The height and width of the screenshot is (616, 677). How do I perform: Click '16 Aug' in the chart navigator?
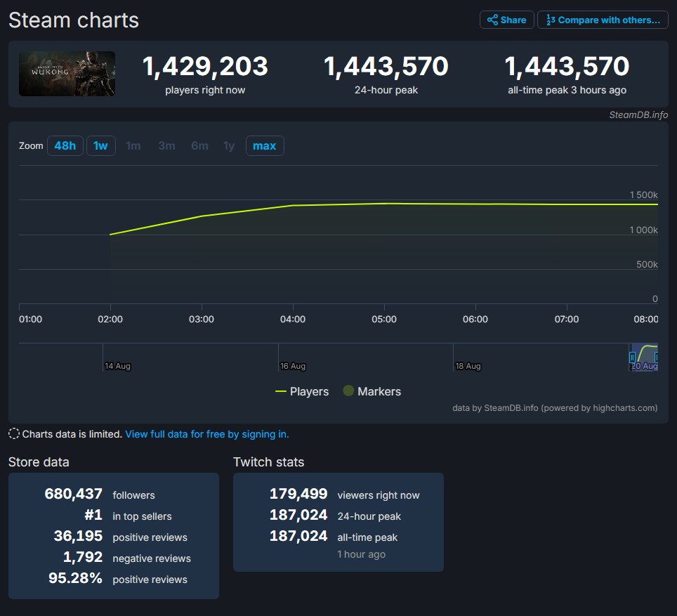click(293, 366)
